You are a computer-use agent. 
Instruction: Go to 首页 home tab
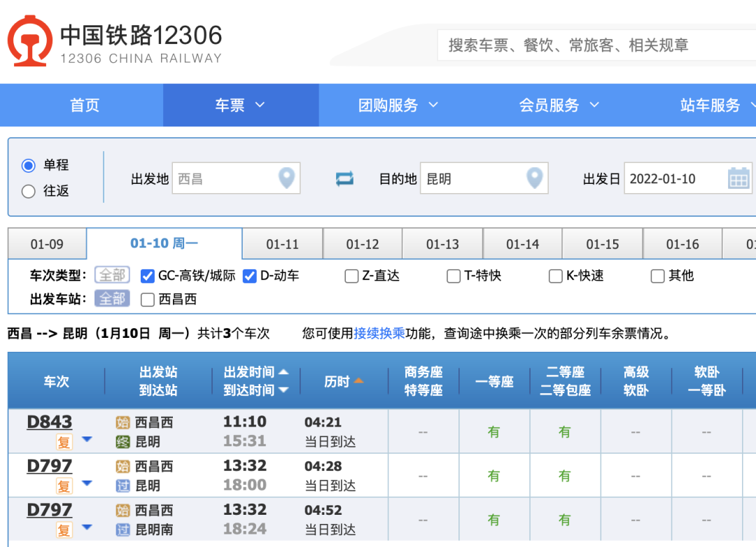[85, 105]
